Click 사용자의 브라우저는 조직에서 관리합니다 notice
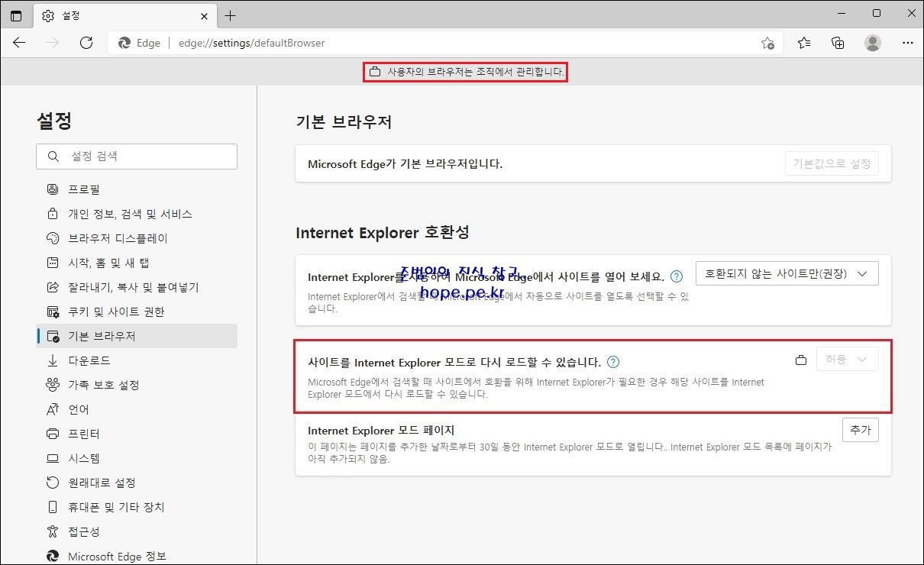 pos(476,73)
